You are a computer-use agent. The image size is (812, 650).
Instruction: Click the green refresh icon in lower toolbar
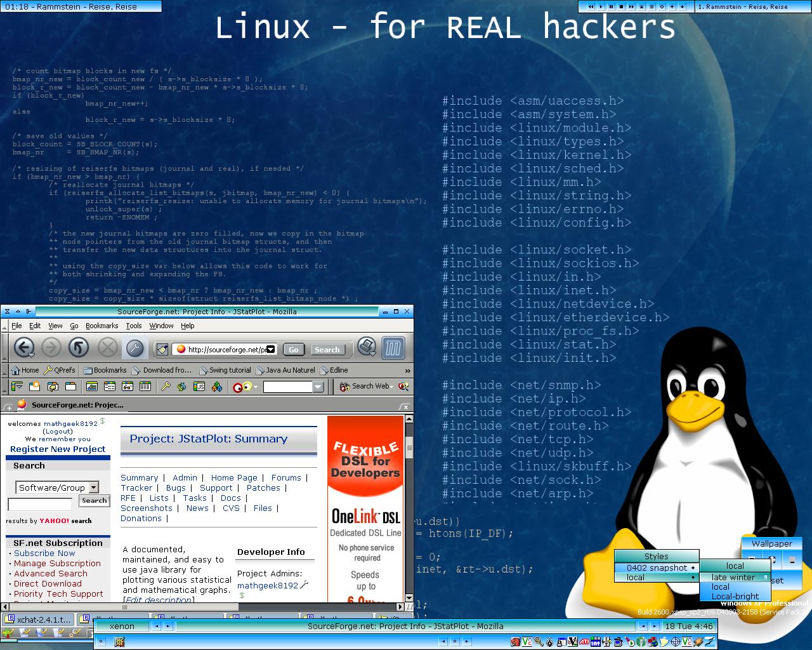pos(181,386)
